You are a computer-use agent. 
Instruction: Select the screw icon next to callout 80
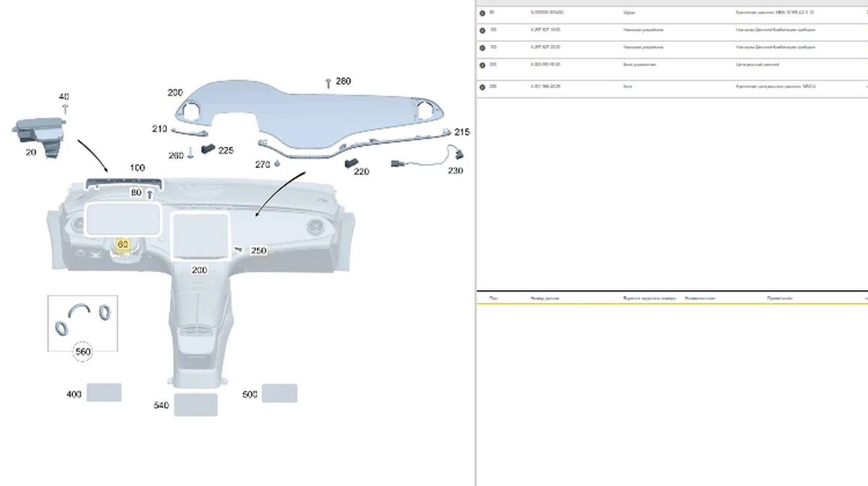150,194
